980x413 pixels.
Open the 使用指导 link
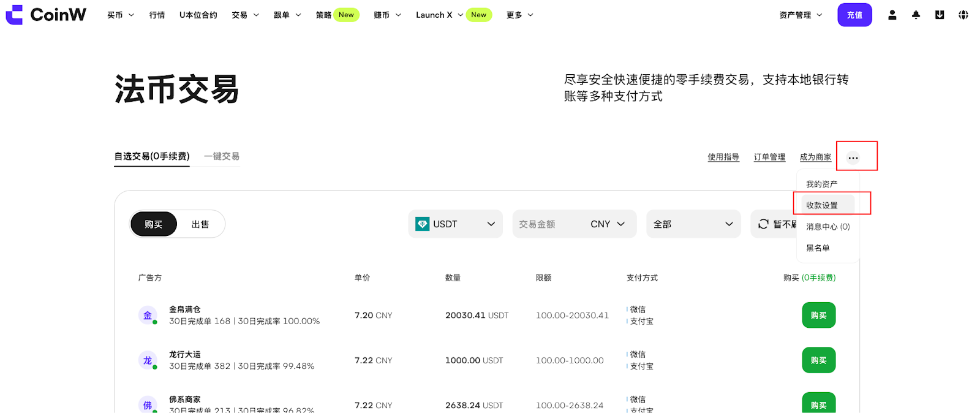(723, 157)
